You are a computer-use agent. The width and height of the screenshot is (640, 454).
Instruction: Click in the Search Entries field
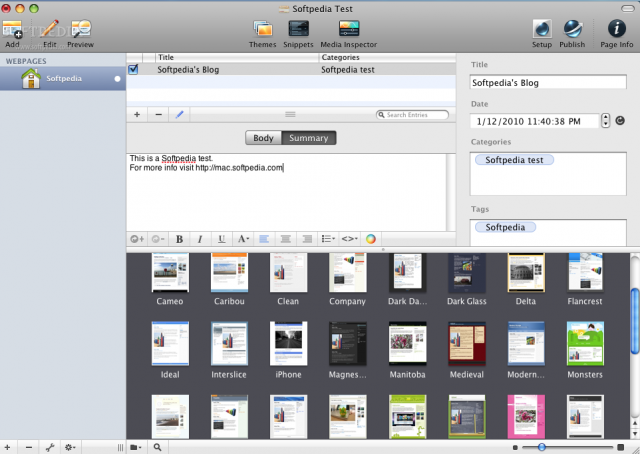coord(412,115)
